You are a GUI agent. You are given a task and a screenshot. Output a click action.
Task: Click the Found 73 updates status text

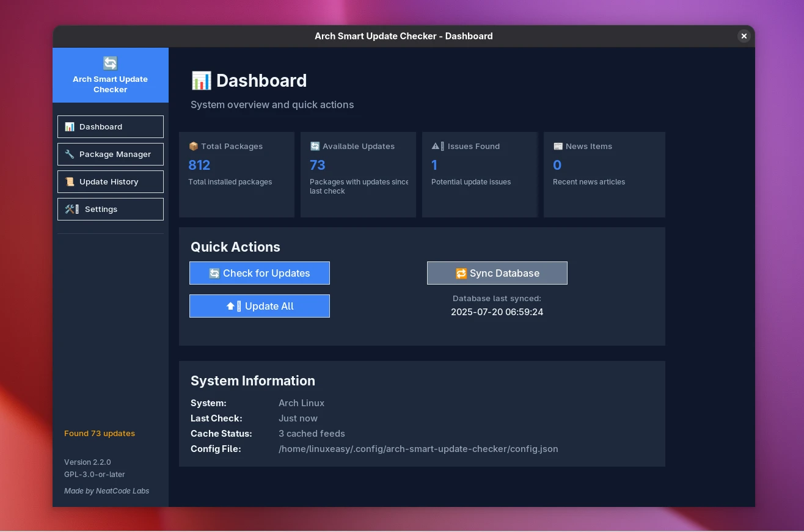[x=100, y=433]
